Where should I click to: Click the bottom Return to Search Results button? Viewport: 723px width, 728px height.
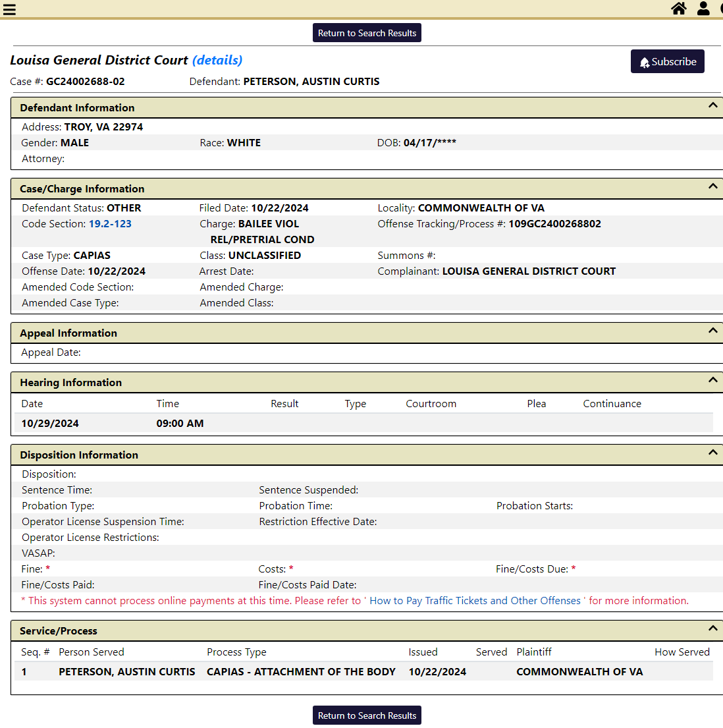coord(367,715)
